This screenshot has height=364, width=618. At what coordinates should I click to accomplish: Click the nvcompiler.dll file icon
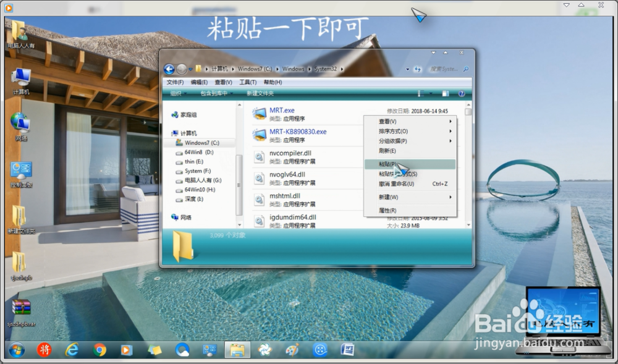(259, 157)
